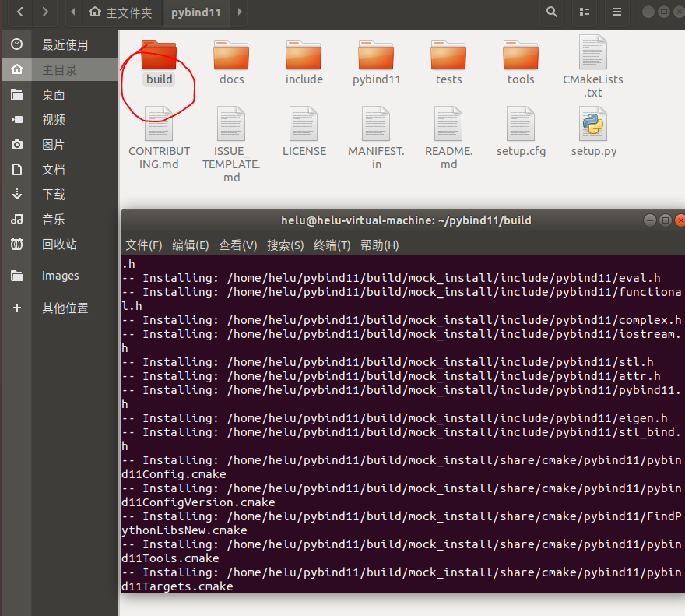
Task: Open the terminal 文件(F) menu
Action: tap(144, 245)
